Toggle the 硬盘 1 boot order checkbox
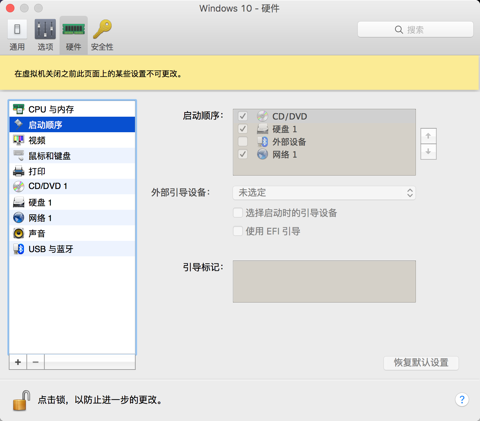 [x=243, y=129]
